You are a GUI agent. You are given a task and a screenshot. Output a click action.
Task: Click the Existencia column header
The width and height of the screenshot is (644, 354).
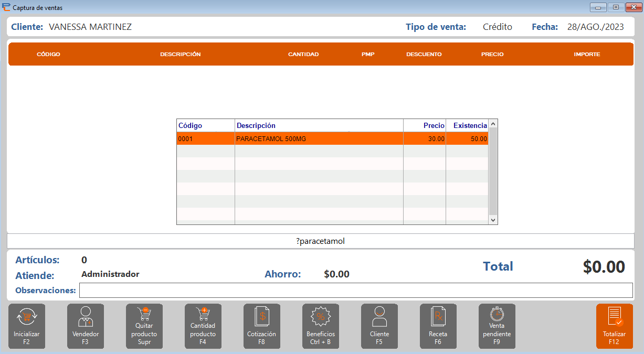click(x=467, y=125)
